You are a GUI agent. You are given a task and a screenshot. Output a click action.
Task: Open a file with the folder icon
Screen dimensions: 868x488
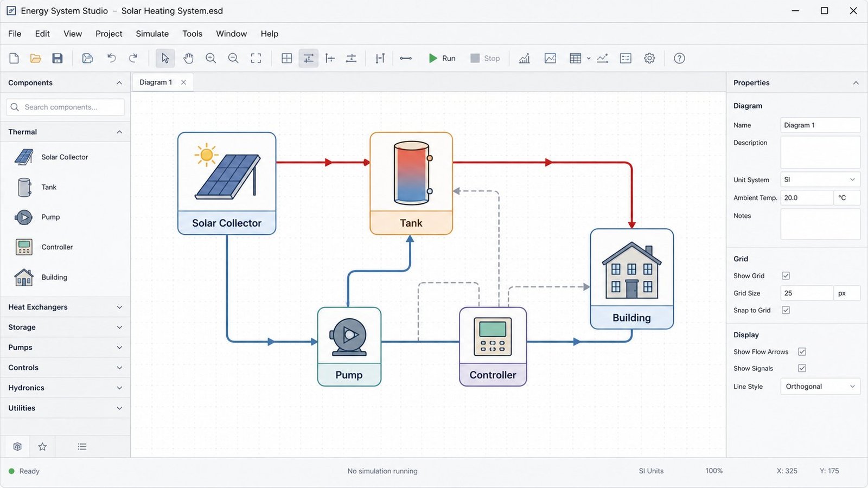click(x=36, y=58)
